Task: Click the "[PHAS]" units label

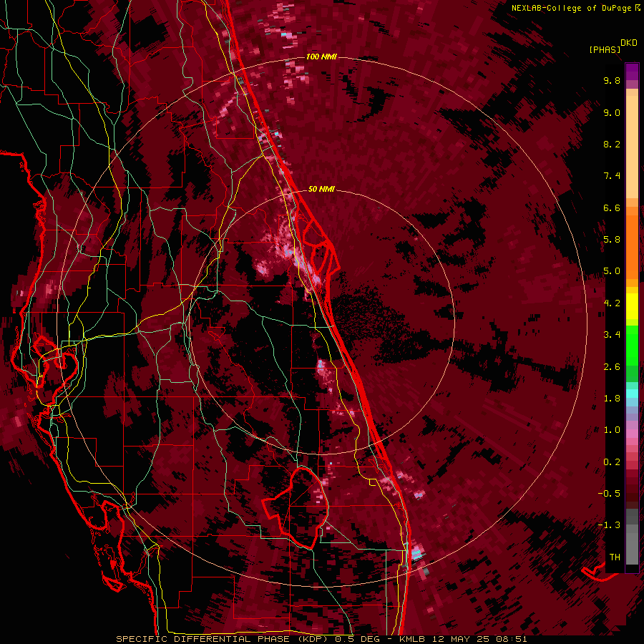Action: point(605,49)
